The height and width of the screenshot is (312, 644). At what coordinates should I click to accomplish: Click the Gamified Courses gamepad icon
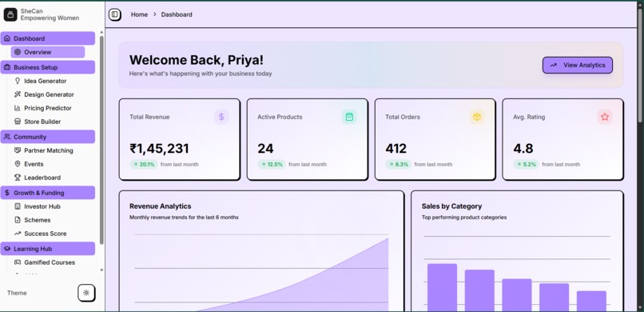coord(18,262)
